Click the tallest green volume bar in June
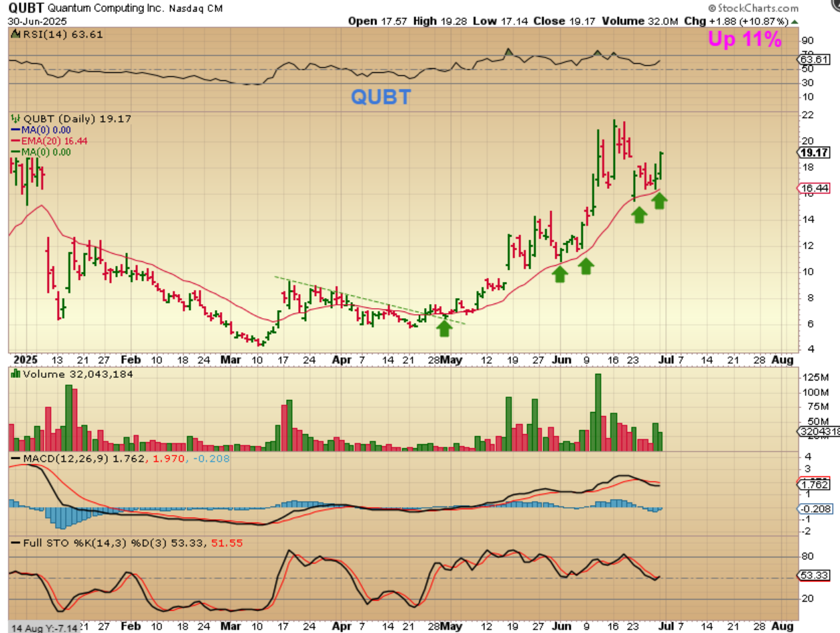 pyautogui.click(x=598, y=412)
